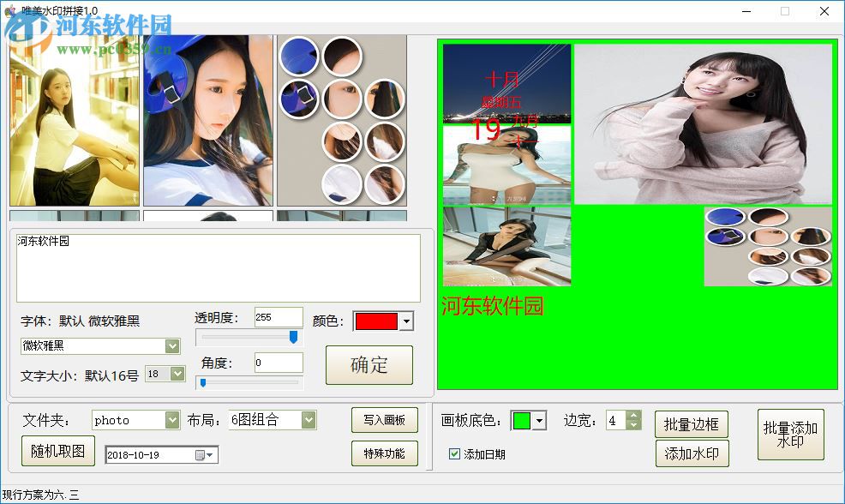Open the 特殊功能 special functions button
845x504 pixels.
pyautogui.click(x=384, y=453)
